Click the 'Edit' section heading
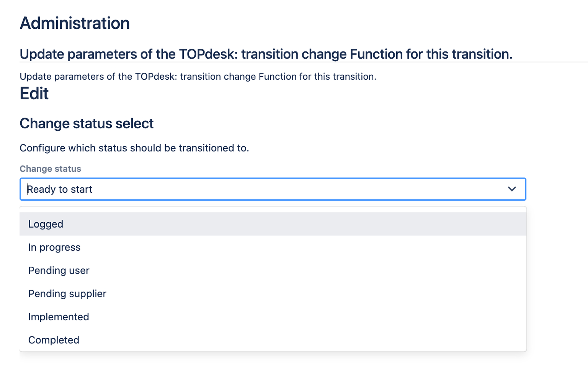Image resolution: width=588 pixels, height=387 pixels. [34, 93]
